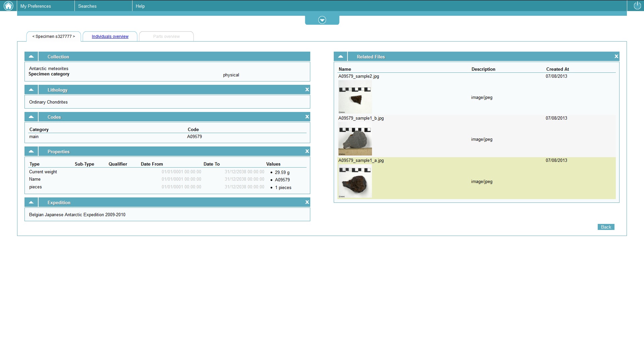Close the Expedition panel with X
The width and height of the screenshot is (644, 362).
[307, 202]
